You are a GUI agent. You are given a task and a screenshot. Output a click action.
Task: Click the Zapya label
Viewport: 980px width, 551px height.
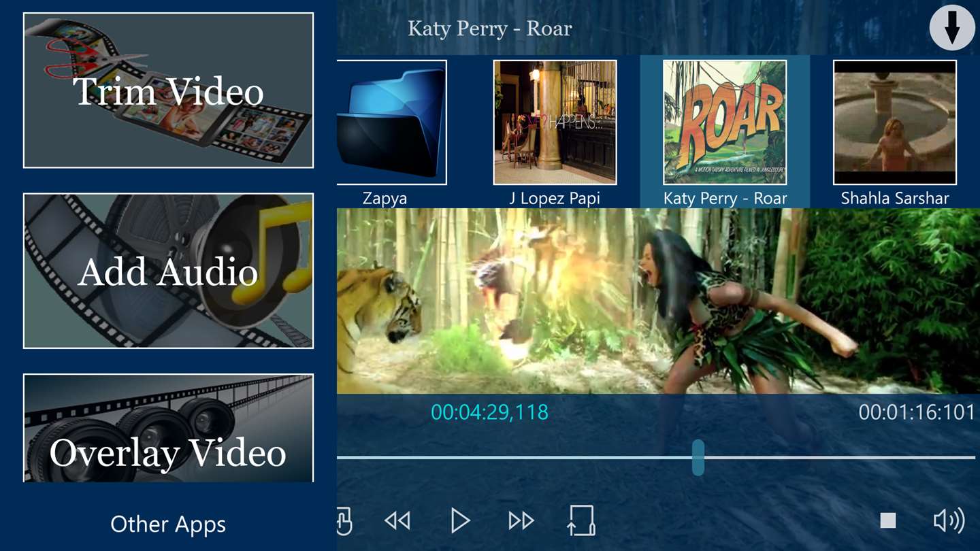pyautogui.click(x=385, y=199)
